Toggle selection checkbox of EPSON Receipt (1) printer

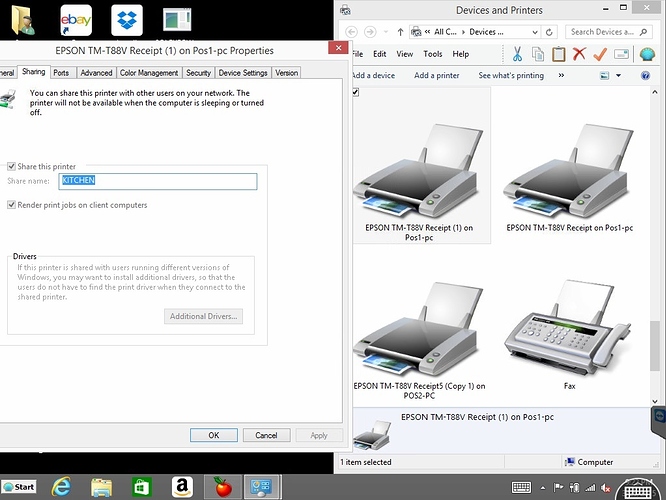tap(356, 92)
